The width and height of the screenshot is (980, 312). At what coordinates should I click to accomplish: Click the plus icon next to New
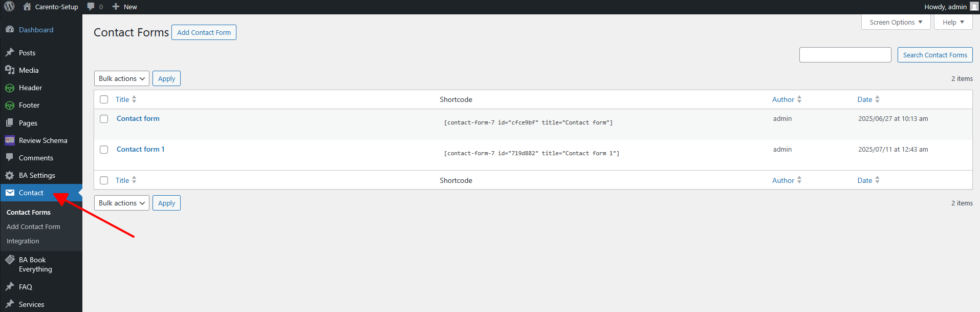116,7
